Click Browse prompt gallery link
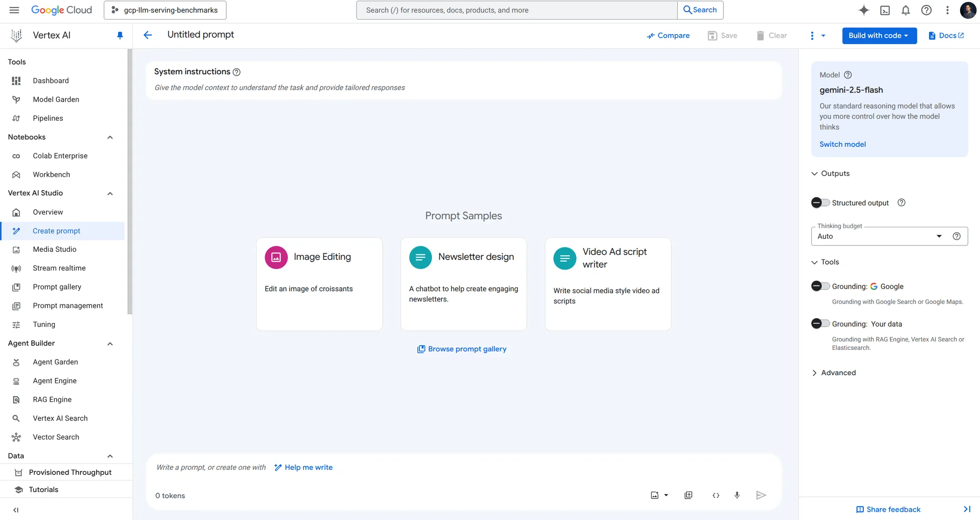Image resolution: width=980 pixels, height=520 pixels. (462, 349)
